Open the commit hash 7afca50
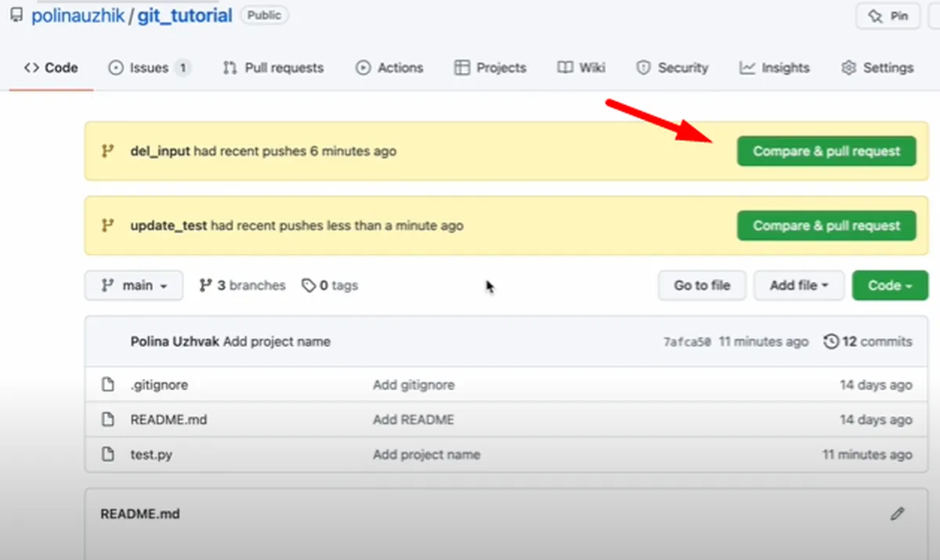 click(687, 342)
